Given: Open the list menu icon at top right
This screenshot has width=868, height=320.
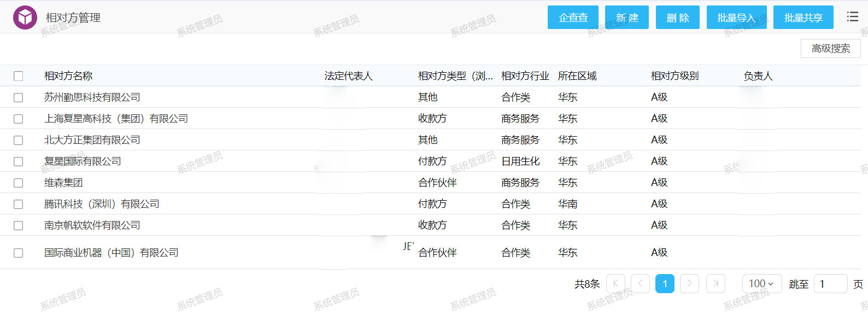Looking at the screenshot, I should coord(852,17).
